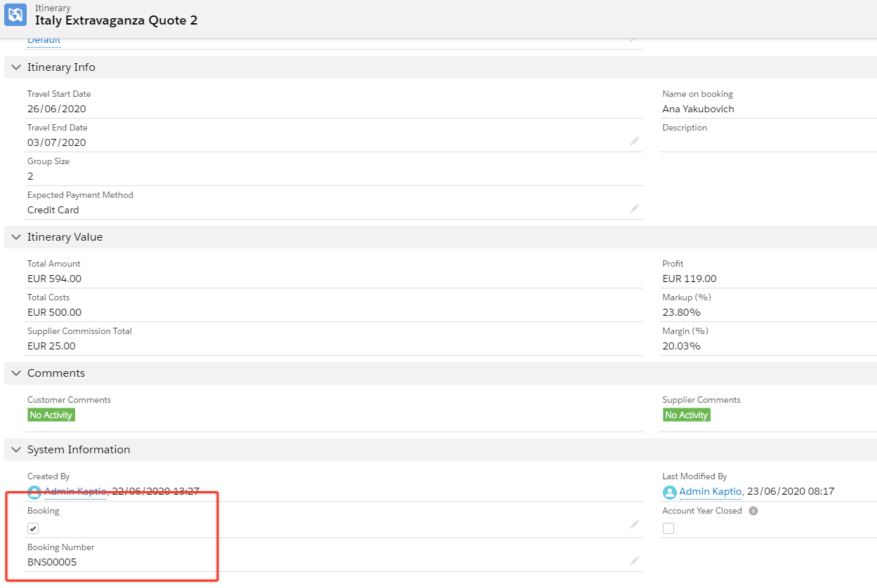This screenshot has width=877, height=588.
Task: Collapse the System Information section
Action: (15, 449)
